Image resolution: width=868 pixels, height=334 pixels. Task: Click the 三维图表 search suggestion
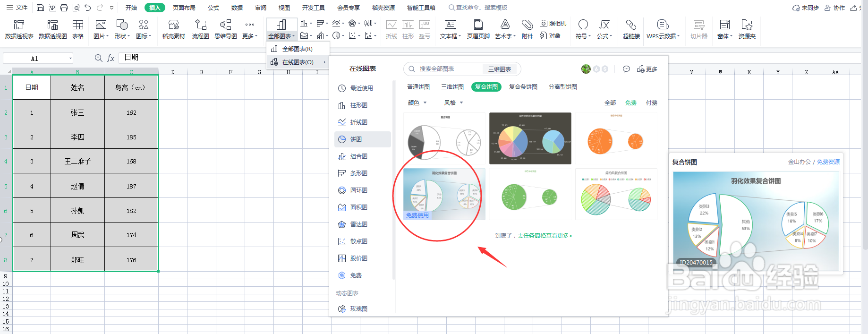[x=500, y=69]
